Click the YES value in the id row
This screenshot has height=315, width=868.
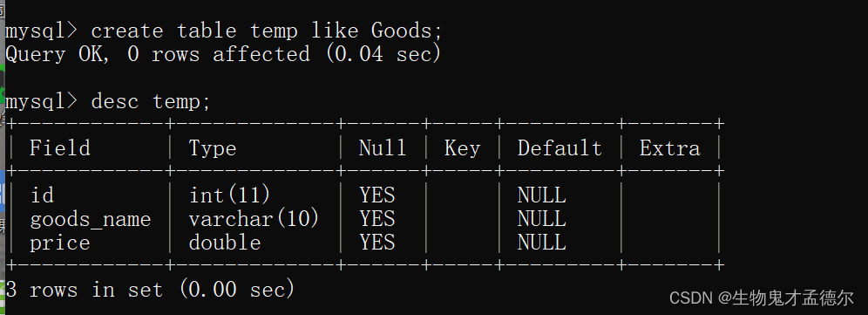click(377, 195)
